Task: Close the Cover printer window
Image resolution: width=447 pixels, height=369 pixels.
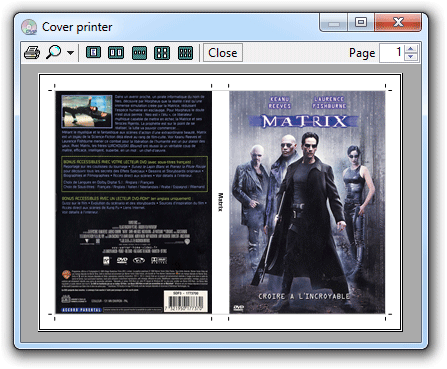Action: 398,22
